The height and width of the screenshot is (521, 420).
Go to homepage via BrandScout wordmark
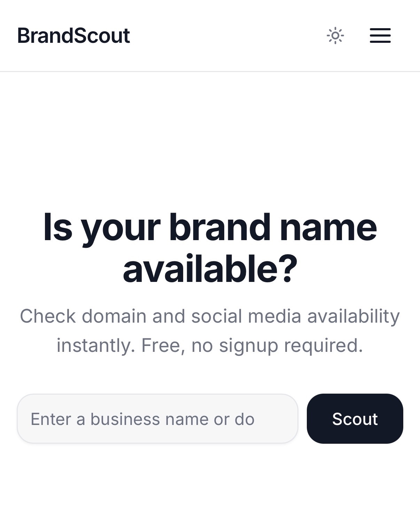[x=73, y=35]
